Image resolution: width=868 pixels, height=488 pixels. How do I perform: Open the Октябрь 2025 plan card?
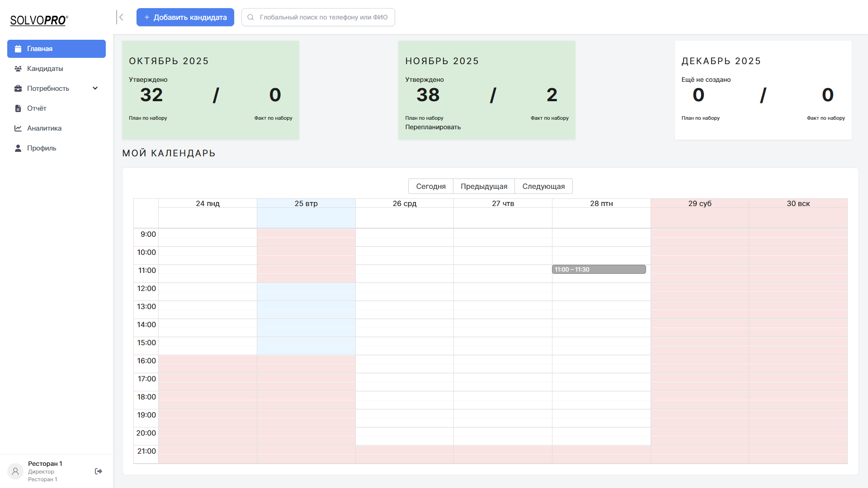point(211,90)
